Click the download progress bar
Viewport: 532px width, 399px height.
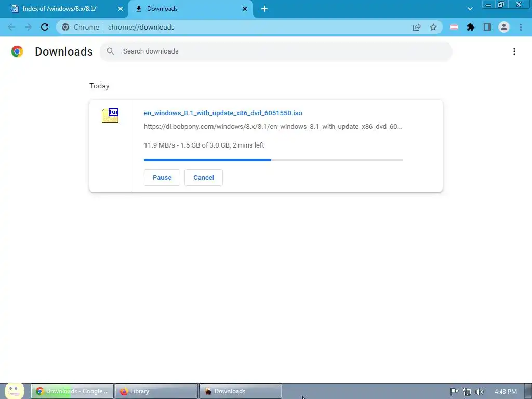[273, 160]
